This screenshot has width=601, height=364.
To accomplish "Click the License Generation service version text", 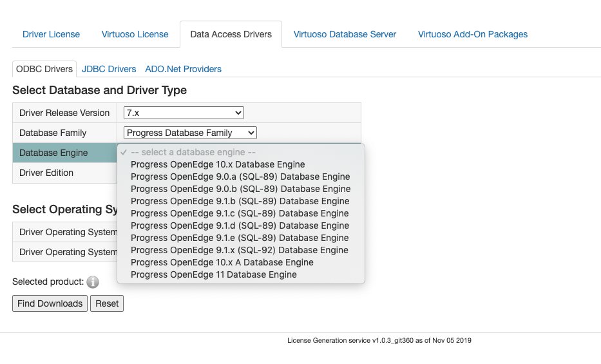I will (379, 340).
